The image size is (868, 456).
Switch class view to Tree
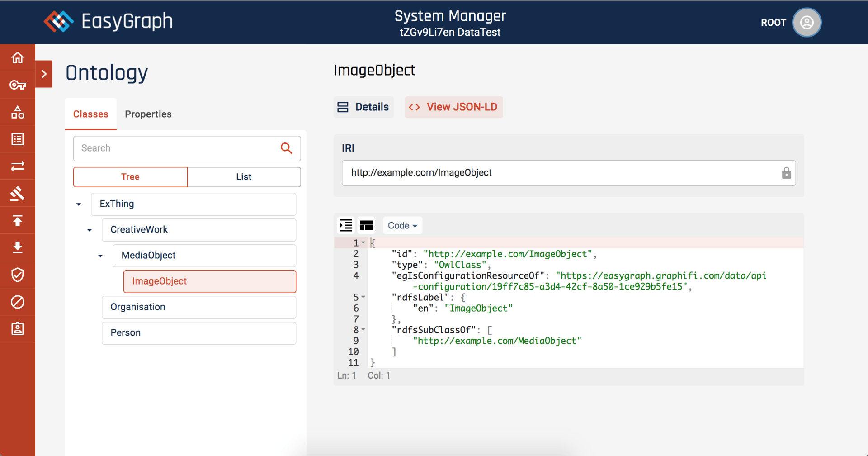coord(130,177)
